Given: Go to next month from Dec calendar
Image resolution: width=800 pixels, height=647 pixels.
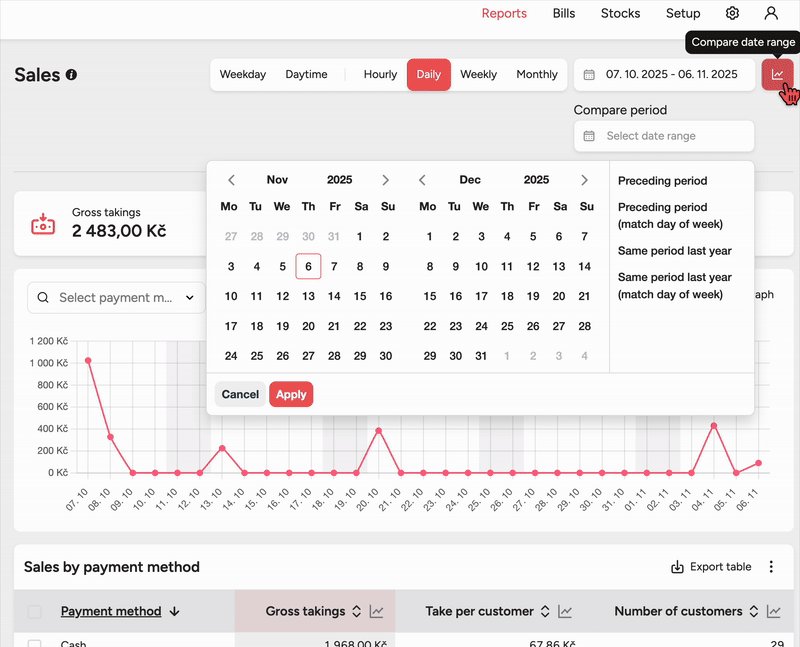Looking at the screenshot, I should [x=585, y=180].
